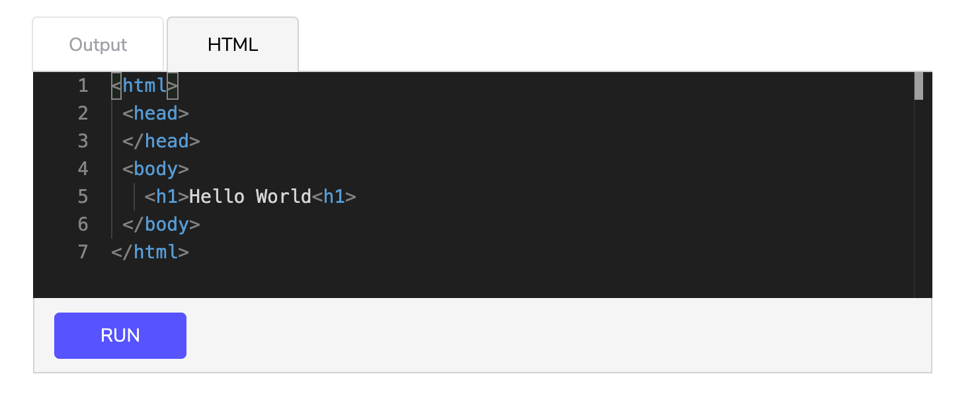Screen dimensions: 980x415
Task: Place cursor on the opening head tag
Action: (x=155, y=114)
